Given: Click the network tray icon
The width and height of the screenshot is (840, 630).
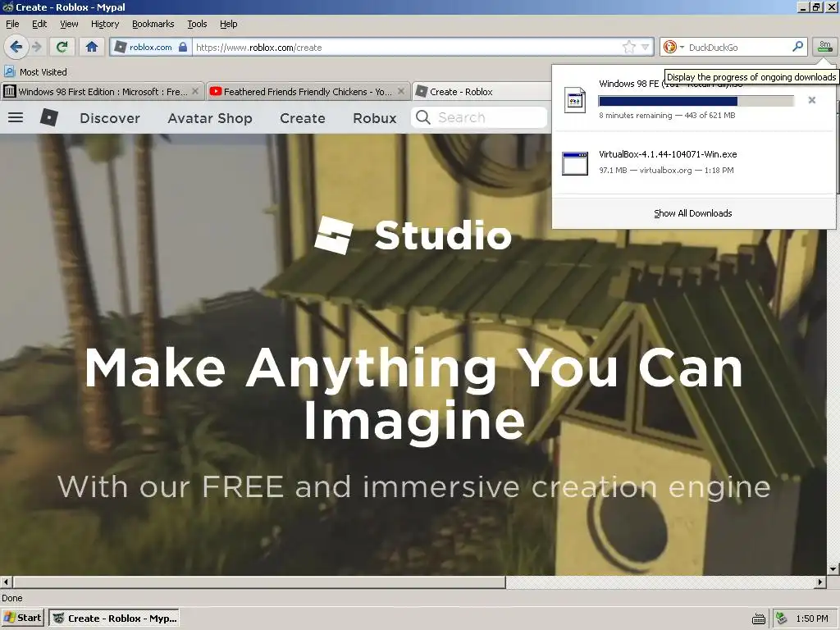Looking at the screenshot, I should 782,619.
